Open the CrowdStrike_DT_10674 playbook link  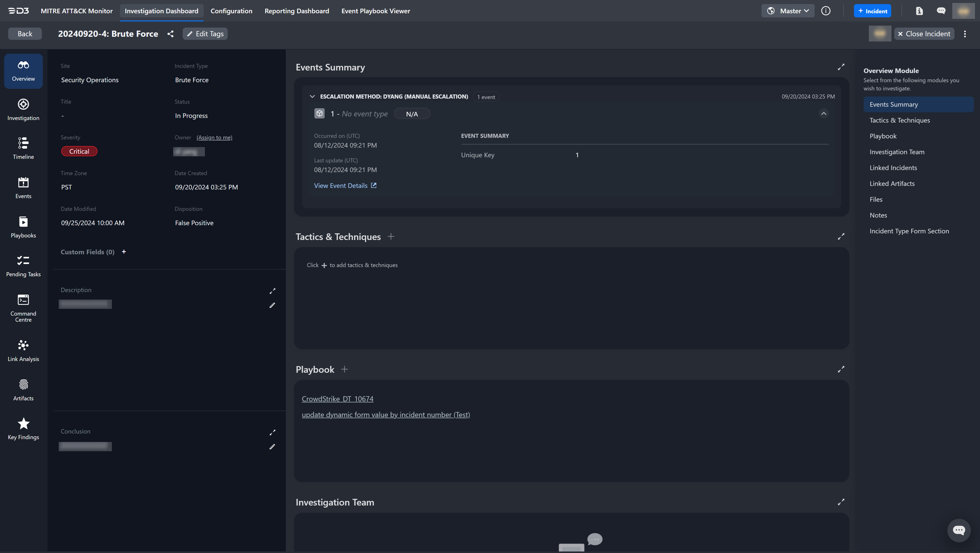click(337, 399)
